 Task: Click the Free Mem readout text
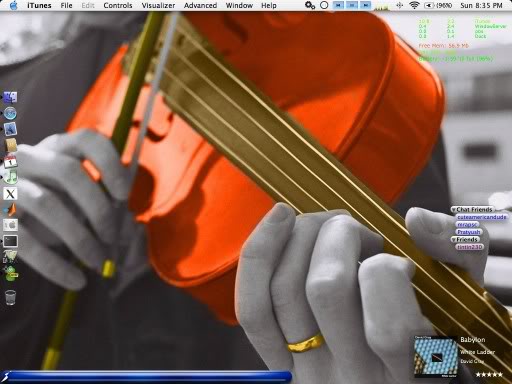point(444,46)
